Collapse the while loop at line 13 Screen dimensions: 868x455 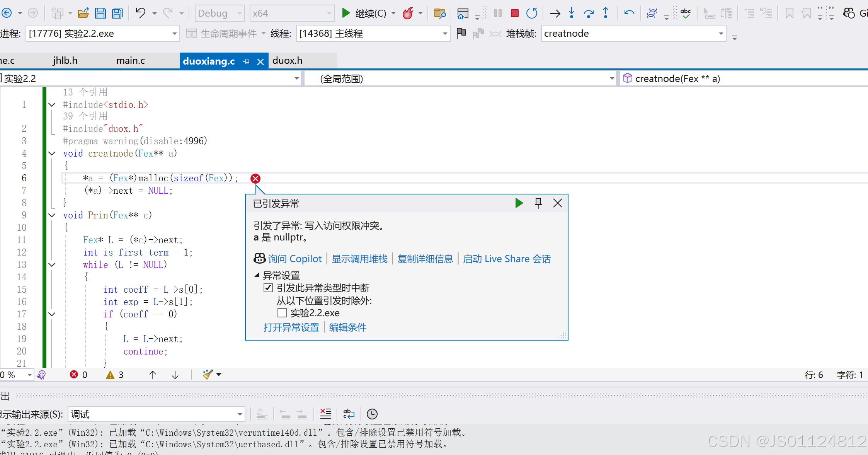tap(52, 265)
